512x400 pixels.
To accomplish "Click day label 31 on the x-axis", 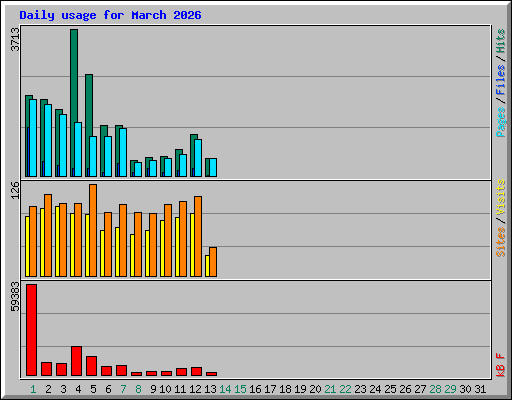I will pos(480,389).
